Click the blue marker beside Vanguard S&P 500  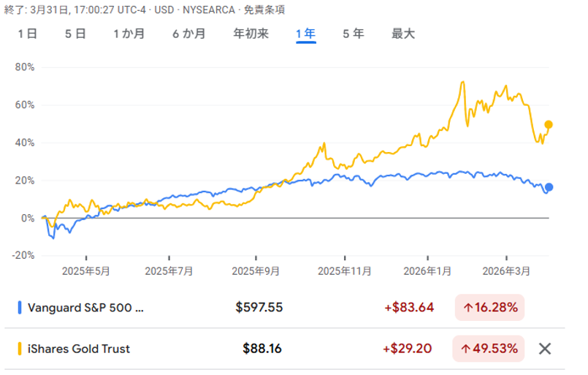(x=20, y=308)
